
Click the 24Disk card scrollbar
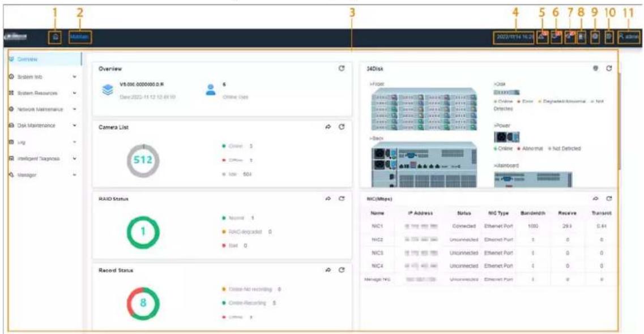pyautogui.click(x=619, y=121)
